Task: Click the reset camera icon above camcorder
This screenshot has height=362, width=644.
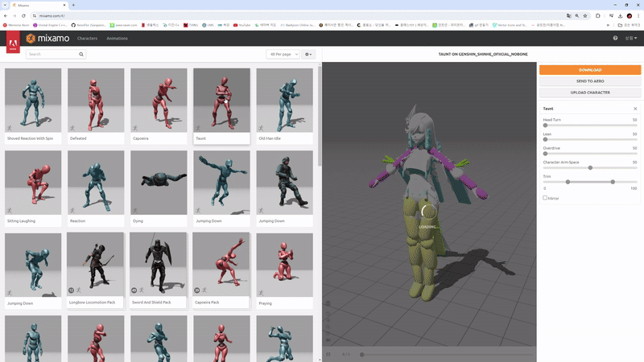Action: click(328, 334)
